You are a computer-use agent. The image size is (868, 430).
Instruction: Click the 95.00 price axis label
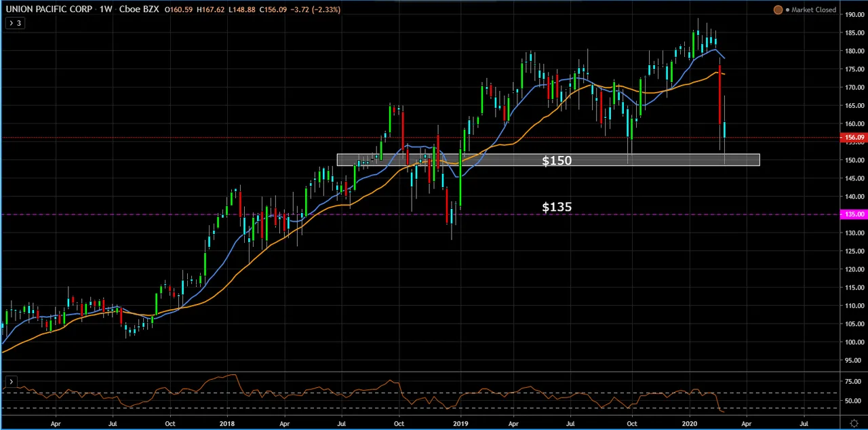click(854, 360)
